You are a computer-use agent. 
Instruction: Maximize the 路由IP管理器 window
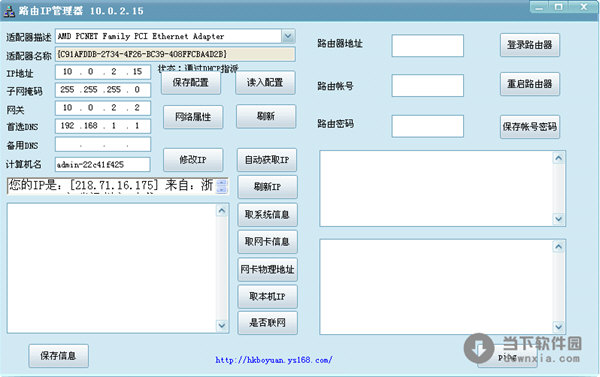pos(559,7)
